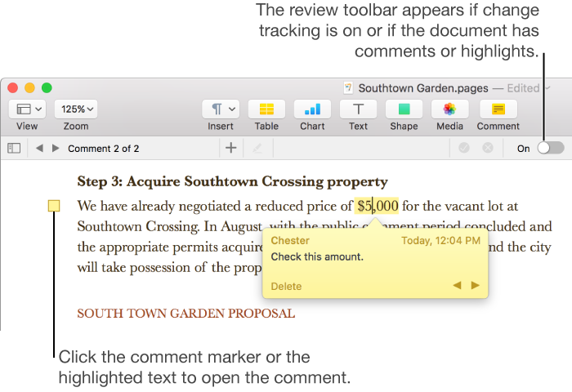Click the document icon in title bar

(x=348, y=88)
